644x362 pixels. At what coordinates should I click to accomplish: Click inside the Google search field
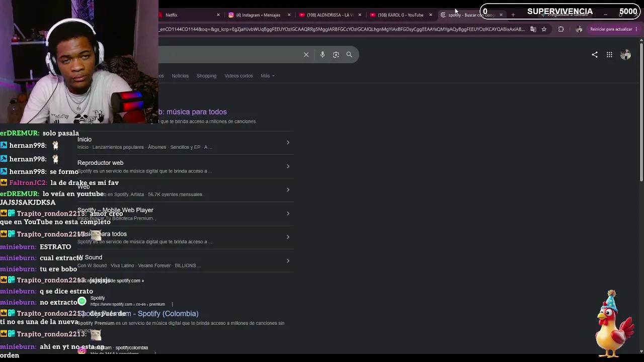point(229,54)
